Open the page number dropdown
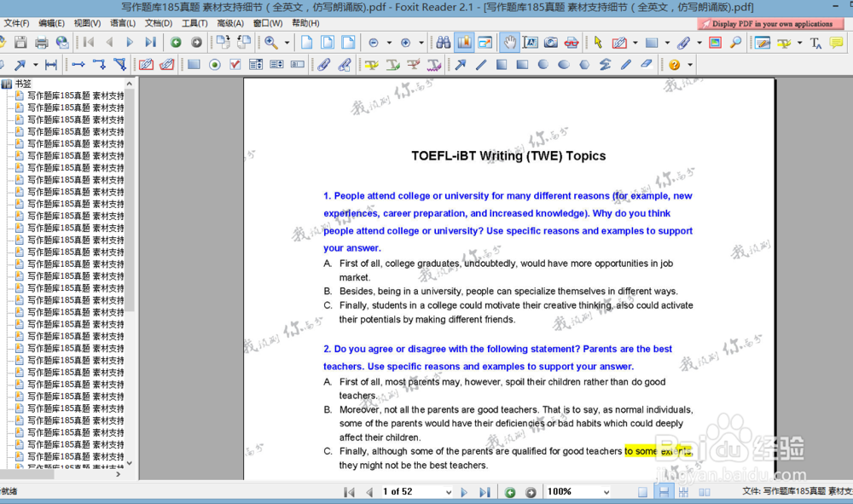 pyautogui.click(x=449, y=492)
